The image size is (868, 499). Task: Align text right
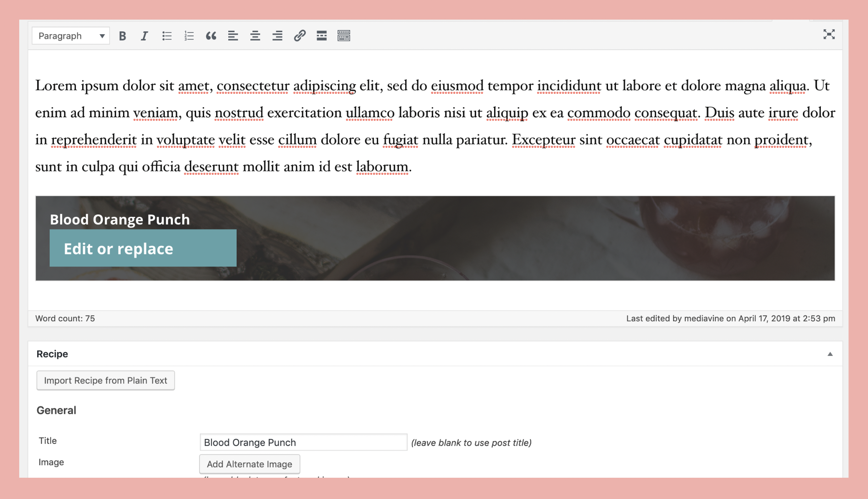(277, 36)
